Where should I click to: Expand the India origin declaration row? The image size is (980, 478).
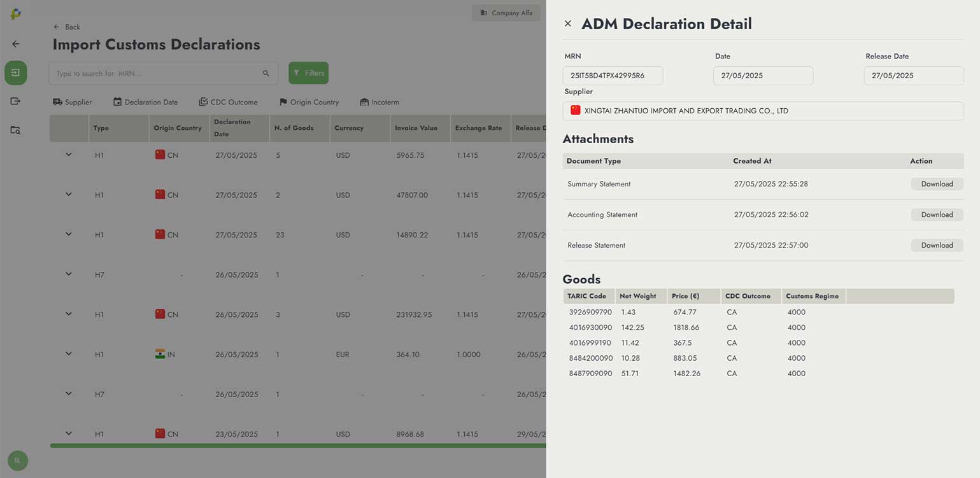pos(69,354)
